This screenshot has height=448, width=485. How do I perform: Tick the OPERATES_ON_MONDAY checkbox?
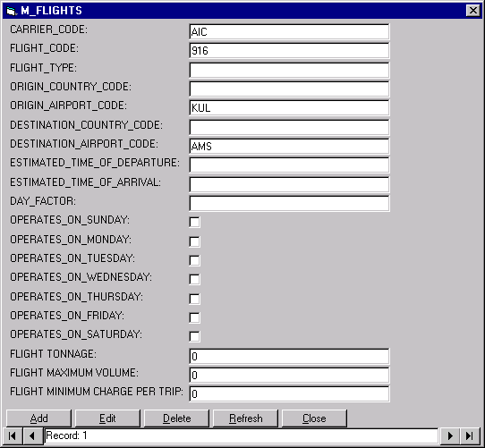194,241
